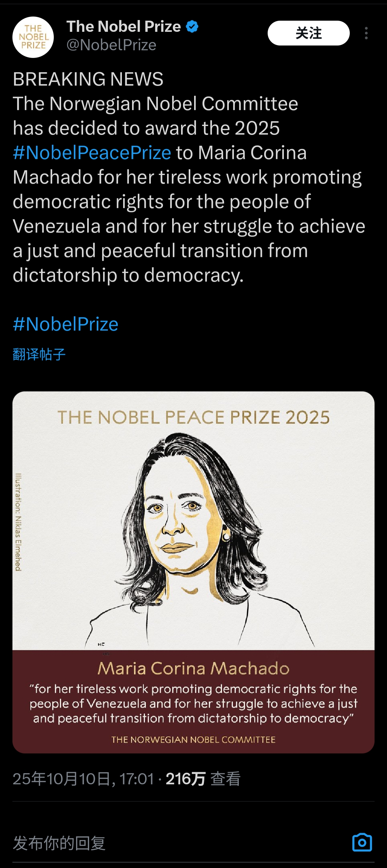The height and width of the screenshot is (868, 387).
Task: Tap the BREAKING NEWS headline line
Action: click(88, 79)
